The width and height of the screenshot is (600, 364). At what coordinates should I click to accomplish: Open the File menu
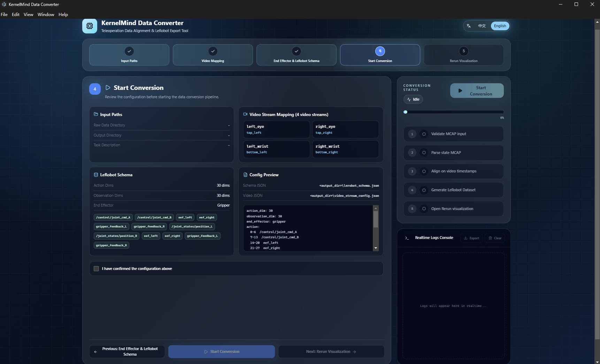[x=4, y=14]
